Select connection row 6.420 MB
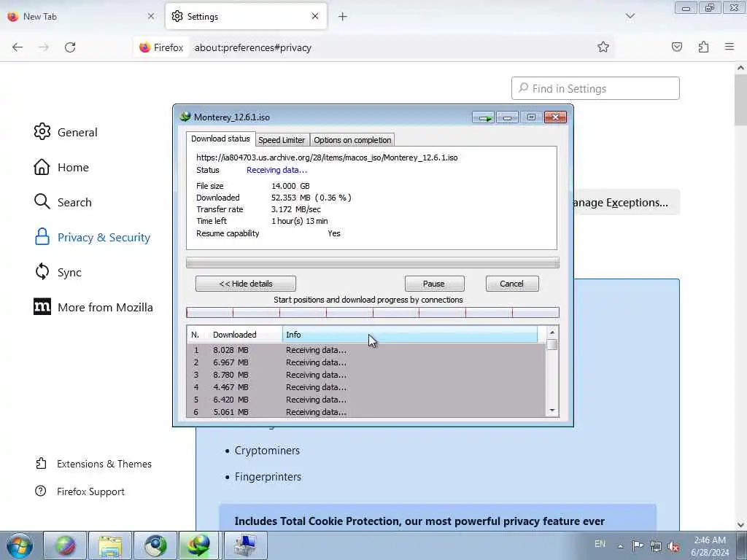This screenshot has height=560, width=747. [x=366, y=400]
